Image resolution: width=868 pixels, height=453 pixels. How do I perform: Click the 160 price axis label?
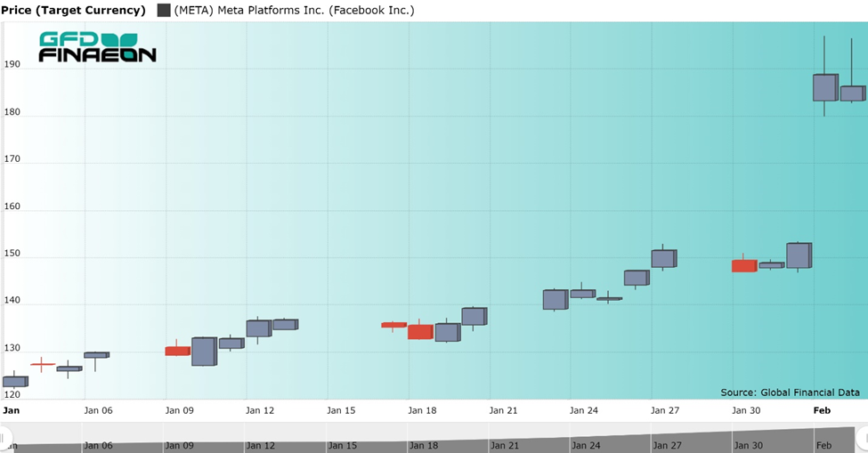tap(12, 206)
